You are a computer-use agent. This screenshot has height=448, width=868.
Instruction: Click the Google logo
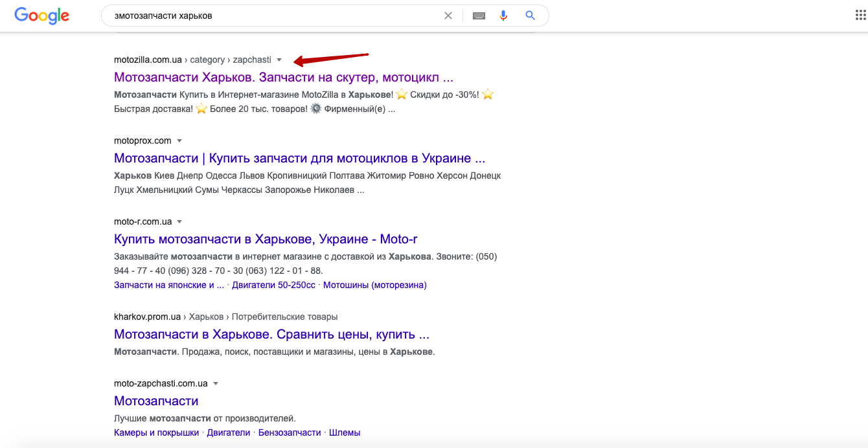[x=41, y=16]
